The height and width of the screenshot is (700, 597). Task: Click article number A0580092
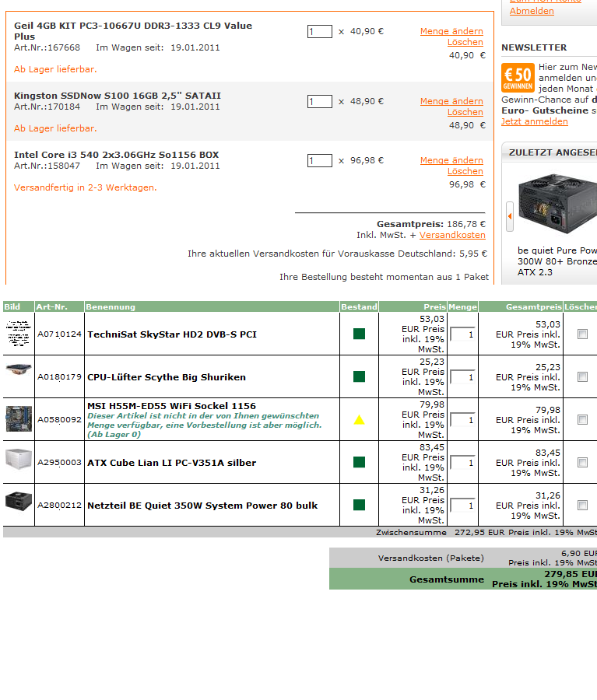59,420
